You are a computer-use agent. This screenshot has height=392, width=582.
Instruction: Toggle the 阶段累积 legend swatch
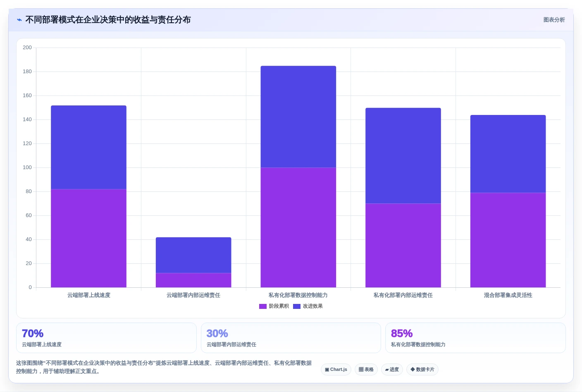pyautogui.click(x=263, y=306)
